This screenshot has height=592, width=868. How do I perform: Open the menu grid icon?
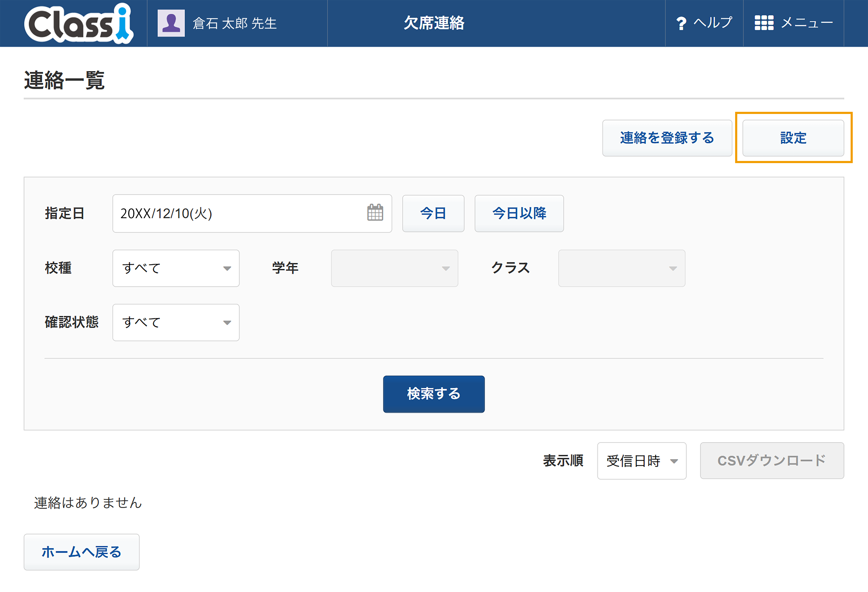(764, 23)
